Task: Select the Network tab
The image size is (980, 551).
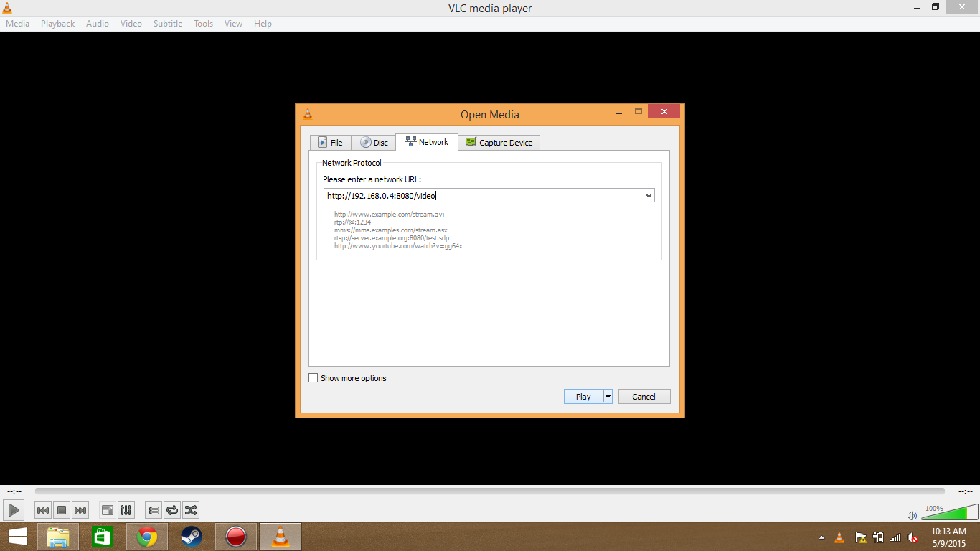Action: 427,142
